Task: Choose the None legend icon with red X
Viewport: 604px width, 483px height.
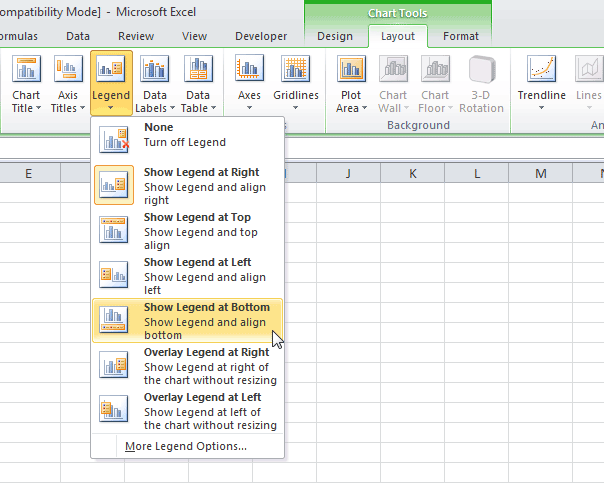Action: click(114, 139)
